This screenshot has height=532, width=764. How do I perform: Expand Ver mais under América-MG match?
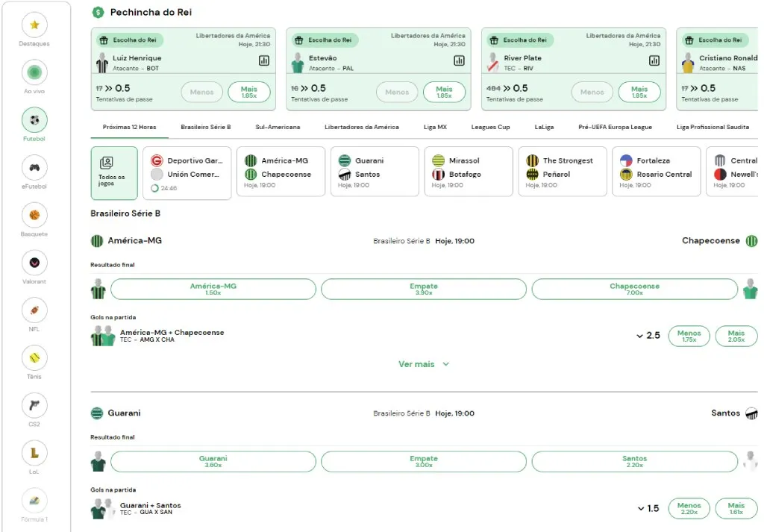pyautogui.click(x=424, y=364)
